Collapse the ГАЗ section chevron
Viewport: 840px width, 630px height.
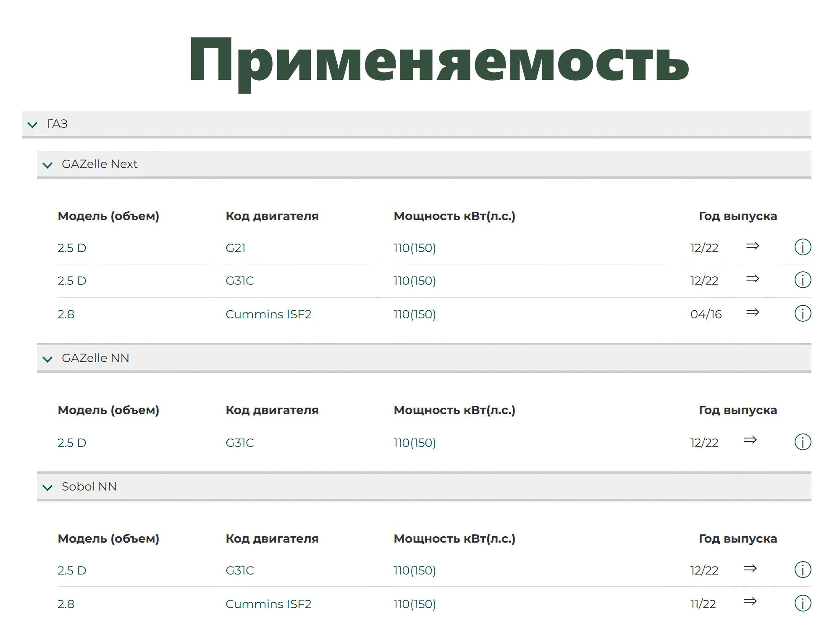click(x=32, y=124)
